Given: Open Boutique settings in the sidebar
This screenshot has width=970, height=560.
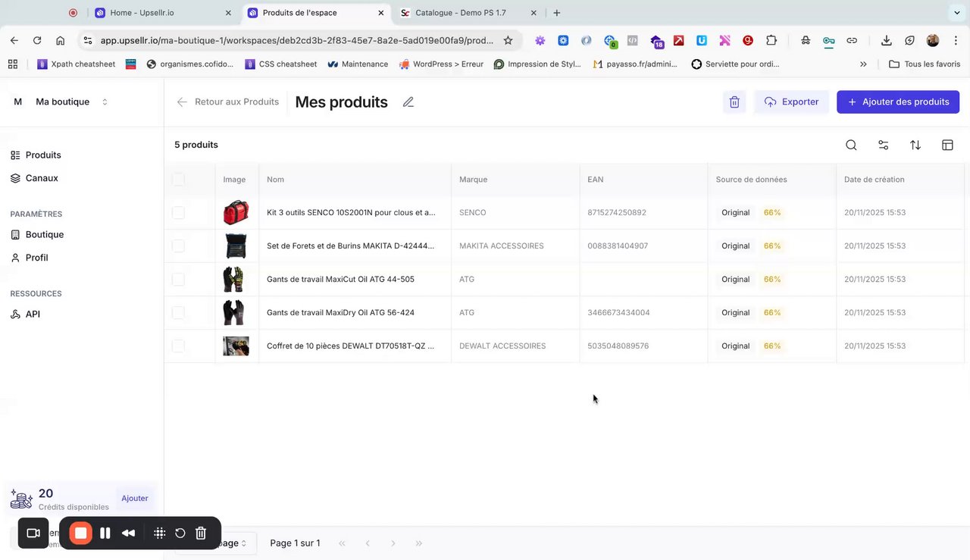Looking at the screenshot, I should click(45, 234).
